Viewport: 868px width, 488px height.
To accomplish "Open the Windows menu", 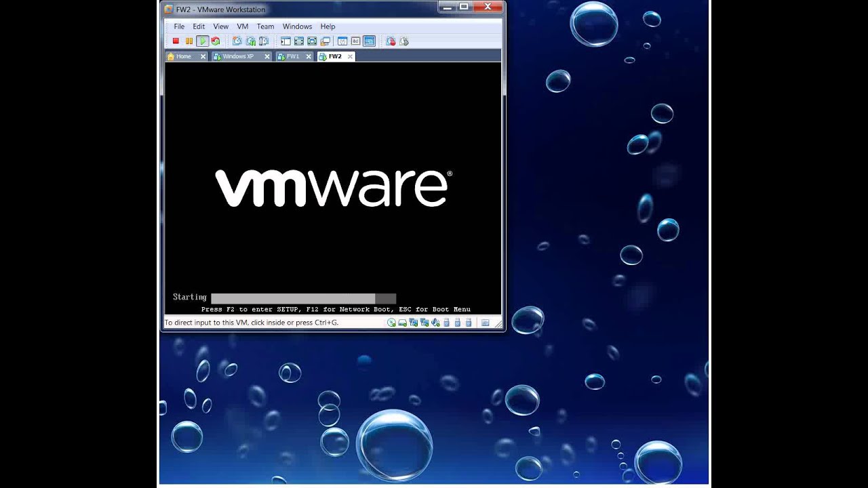I will click(297, 26).
